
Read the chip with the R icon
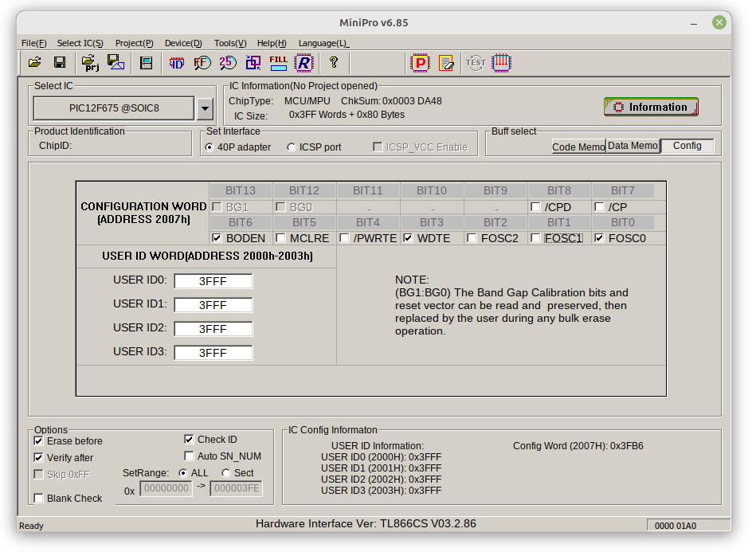[304, 63]
